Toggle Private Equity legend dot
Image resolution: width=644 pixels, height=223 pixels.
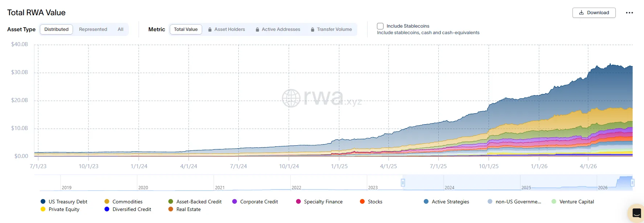coord(43,209)
